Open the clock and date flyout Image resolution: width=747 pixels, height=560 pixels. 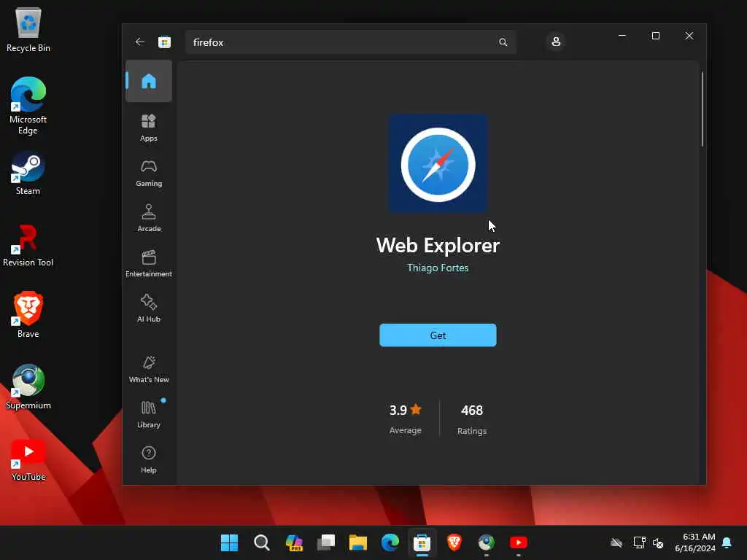coord(695,542)
